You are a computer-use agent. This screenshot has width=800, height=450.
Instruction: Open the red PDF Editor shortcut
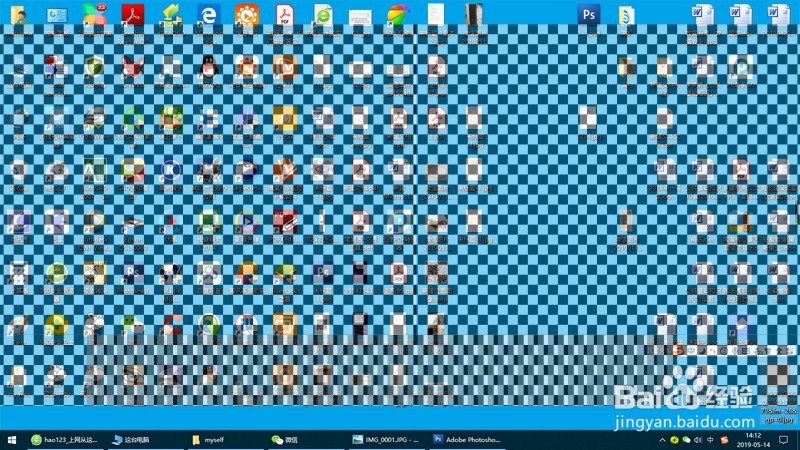pos(285,222)
